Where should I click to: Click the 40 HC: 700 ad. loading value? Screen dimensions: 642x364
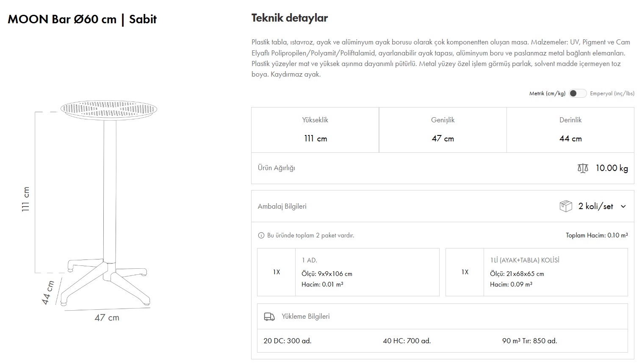tap(407, 341)
